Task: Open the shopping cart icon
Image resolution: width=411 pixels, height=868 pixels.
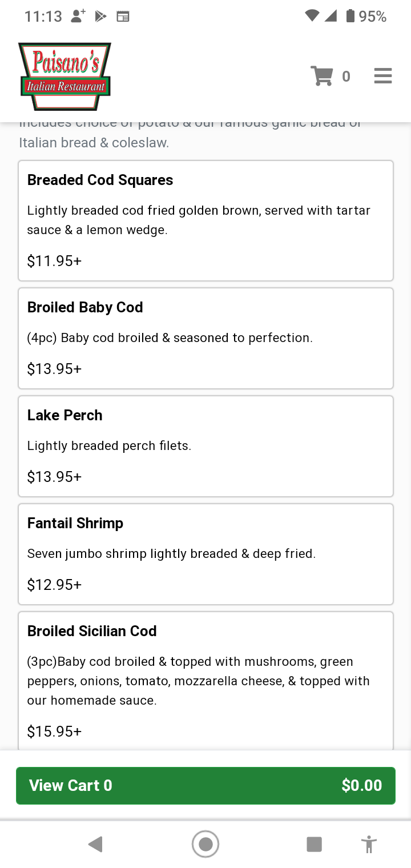Action: coord(322,76)
